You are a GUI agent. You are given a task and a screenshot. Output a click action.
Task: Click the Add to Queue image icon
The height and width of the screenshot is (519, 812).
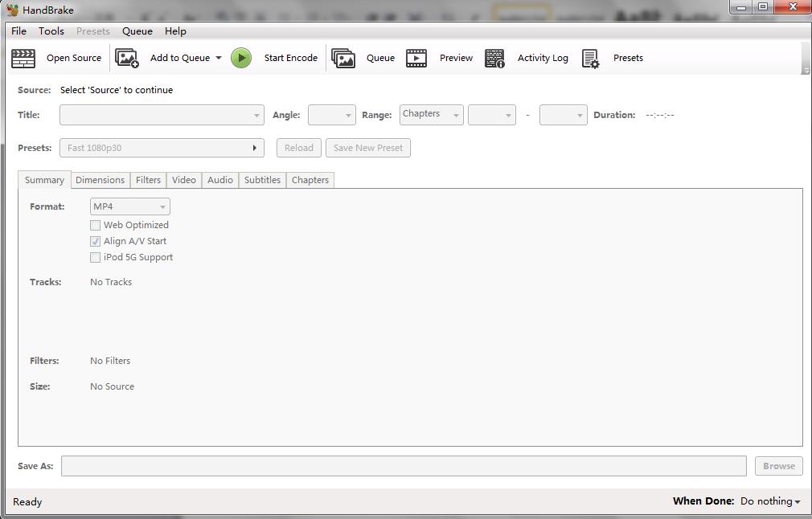(127, 58)
